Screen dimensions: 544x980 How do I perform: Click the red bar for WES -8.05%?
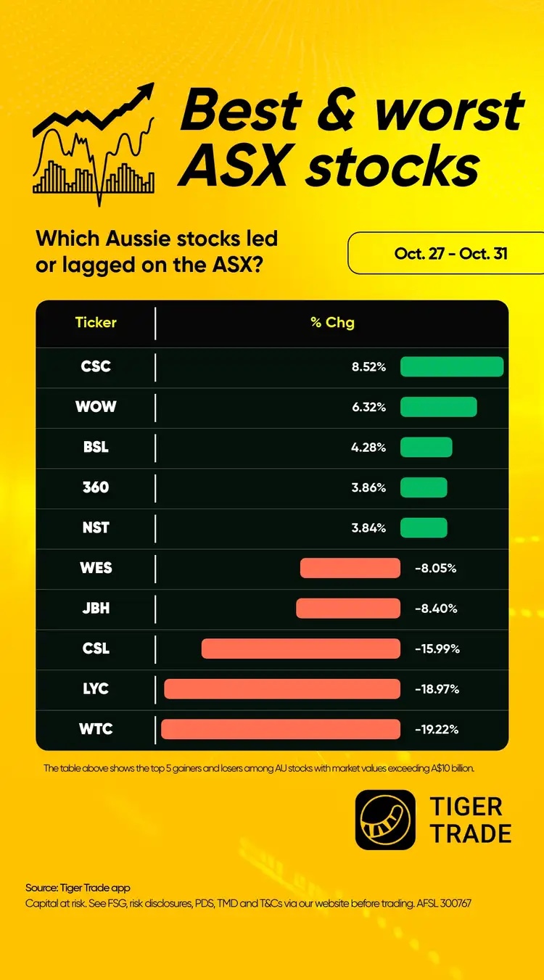[350, 568]
